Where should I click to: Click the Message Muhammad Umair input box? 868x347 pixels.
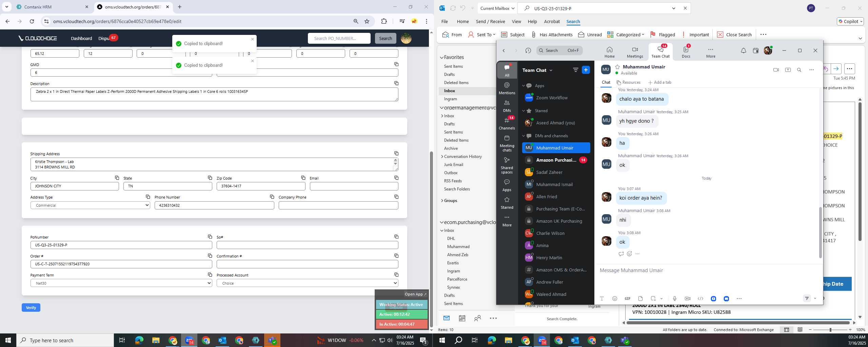[708, 270]
